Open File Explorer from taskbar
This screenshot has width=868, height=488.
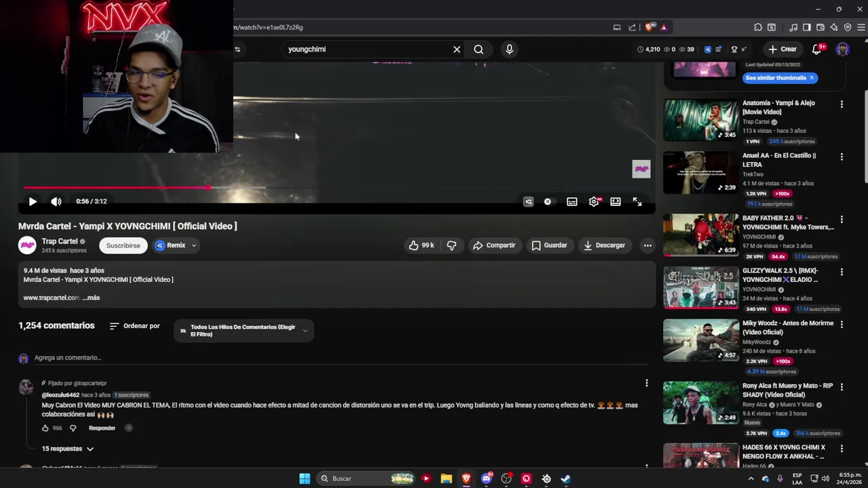[446, 479]
